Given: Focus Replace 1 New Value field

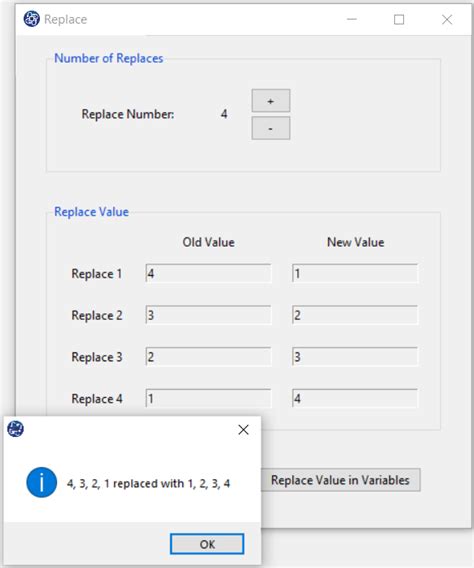Looking at the screenshot, I should pyautogui.click(x=355, y=273).
